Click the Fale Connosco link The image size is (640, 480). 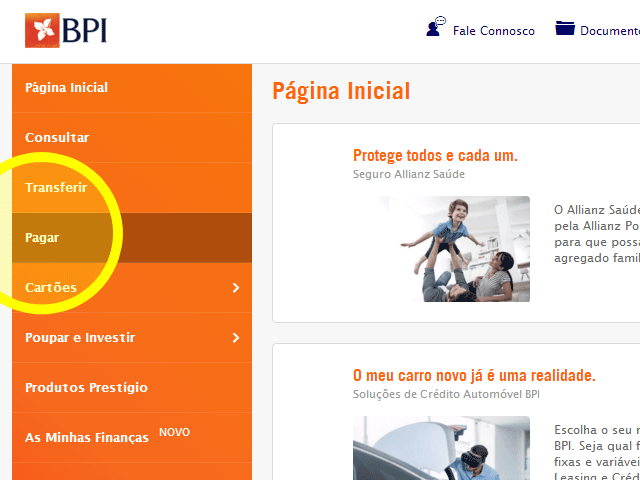pyautogui.click(x=493, y=31)
